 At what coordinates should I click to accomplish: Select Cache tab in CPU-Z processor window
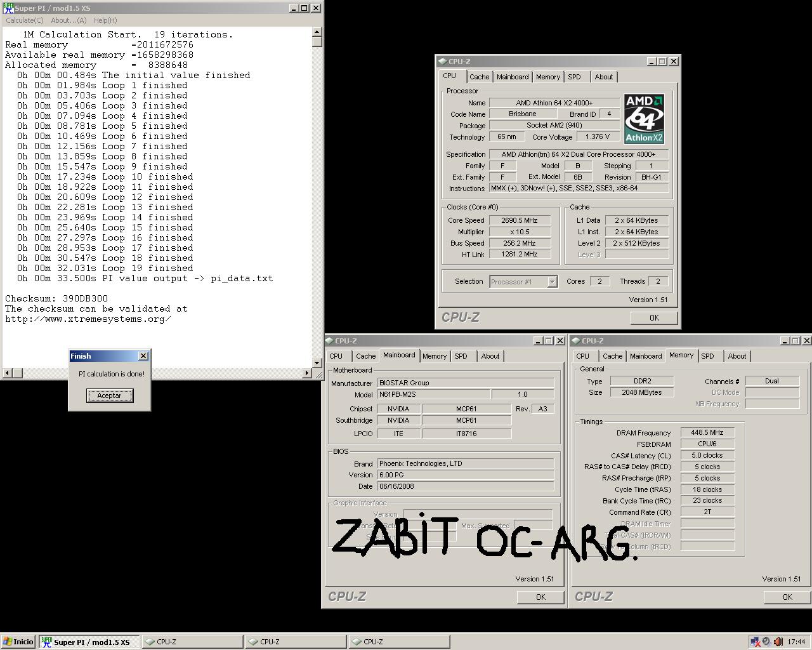click(479, 77)
